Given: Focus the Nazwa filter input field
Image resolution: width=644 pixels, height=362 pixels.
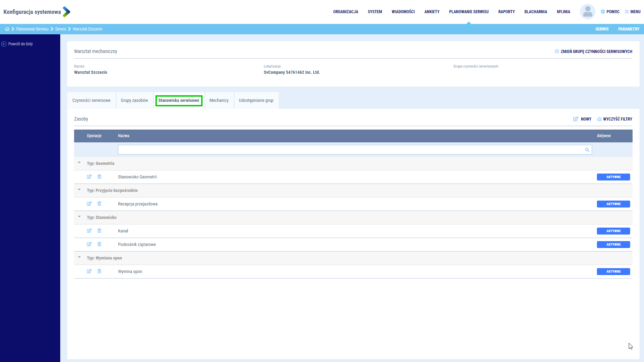Looking at the screenshot, I should click(x=350, y=150).
